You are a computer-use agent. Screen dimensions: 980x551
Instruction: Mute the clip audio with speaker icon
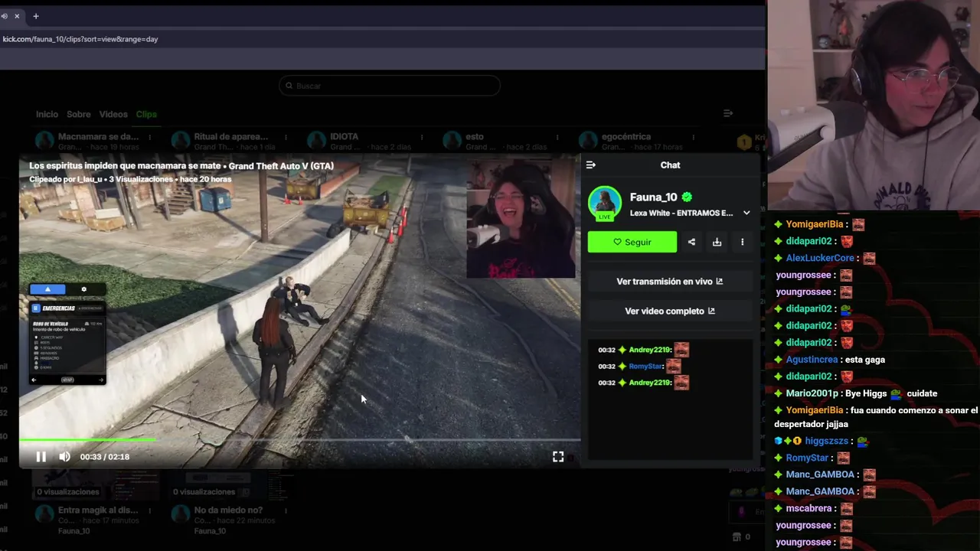point(64,457)
